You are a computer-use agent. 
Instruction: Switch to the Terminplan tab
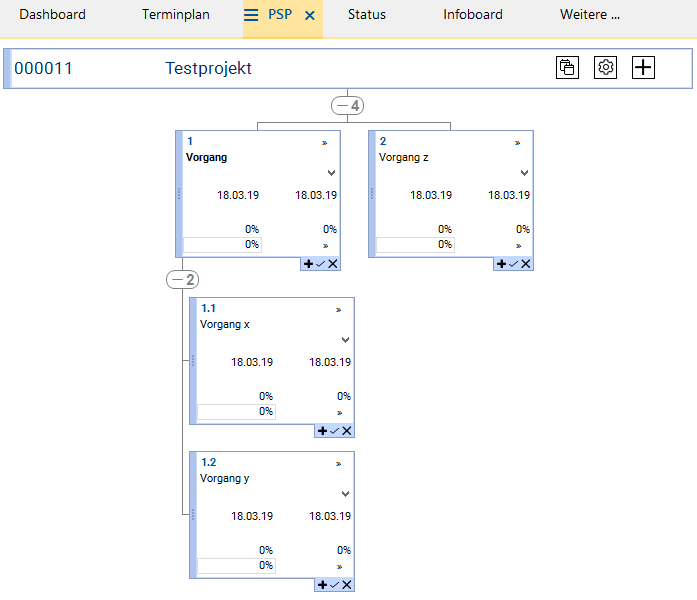(176, 15)
